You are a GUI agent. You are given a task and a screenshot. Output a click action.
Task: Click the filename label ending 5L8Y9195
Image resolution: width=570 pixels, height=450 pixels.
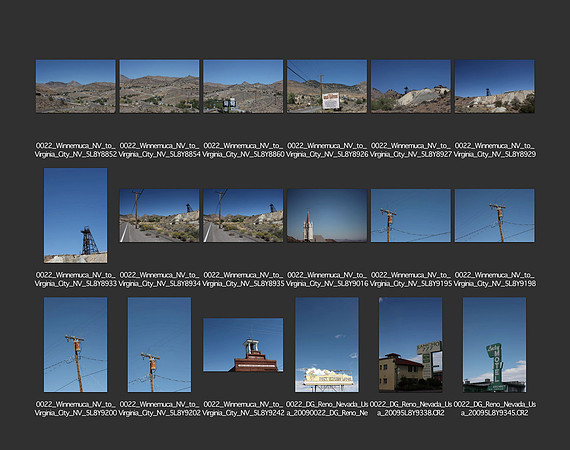(411, 279)
